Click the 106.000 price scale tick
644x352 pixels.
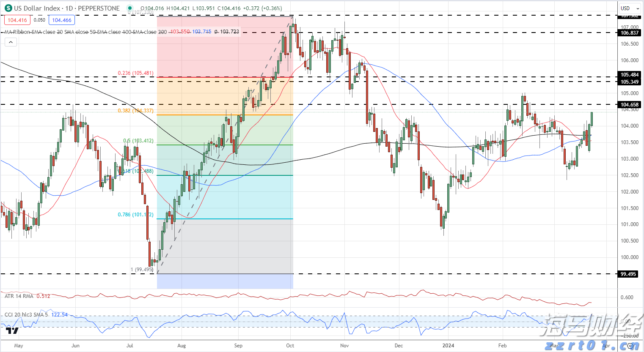(629, 60)
